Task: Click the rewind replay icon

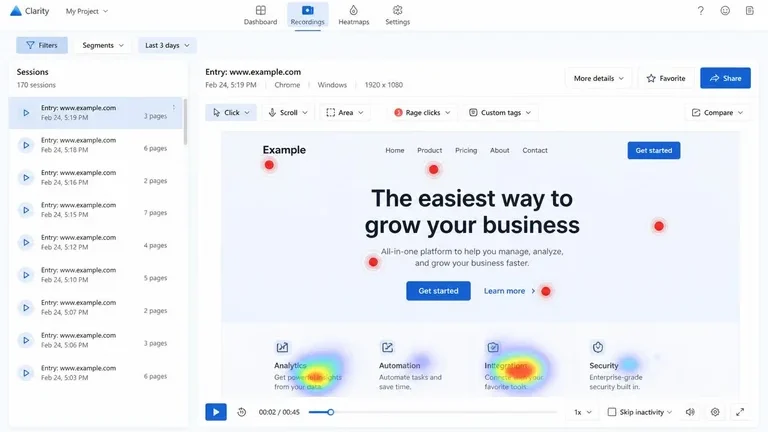Action: coord(241,412)
